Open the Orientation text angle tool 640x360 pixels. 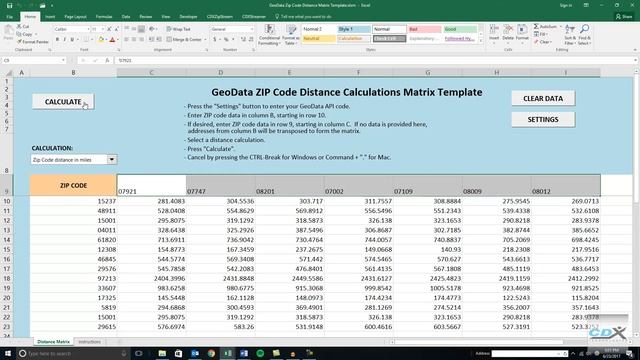click(x=152, y=29)
